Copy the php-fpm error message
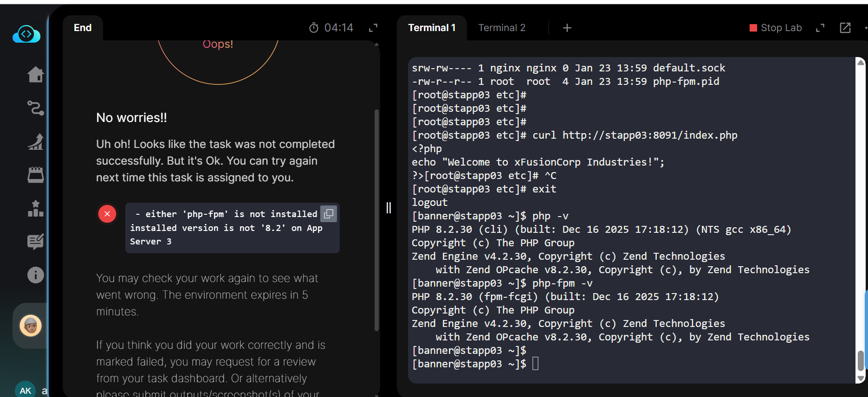The image size is (868, 397). coord(329,214)
